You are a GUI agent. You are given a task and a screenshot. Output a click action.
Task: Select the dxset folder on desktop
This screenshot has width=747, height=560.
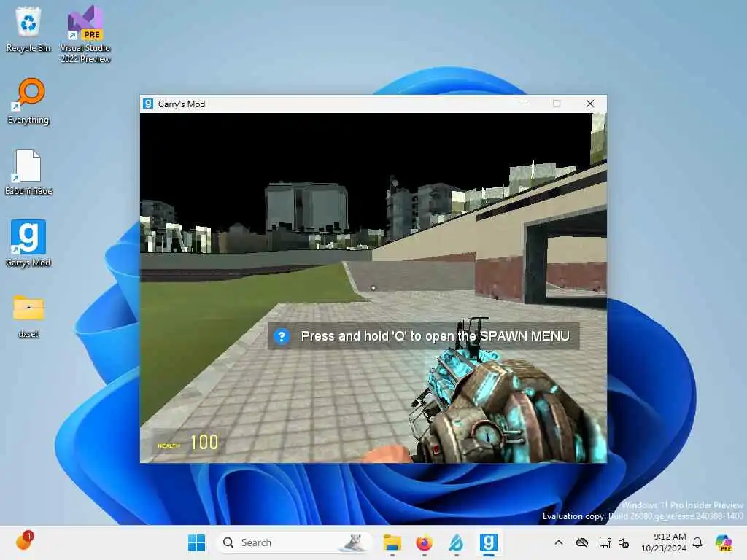coord(28,316)
